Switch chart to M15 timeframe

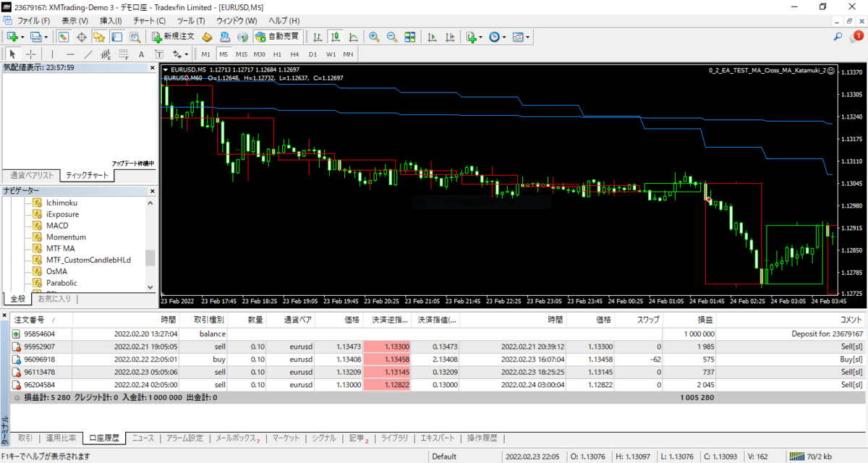point(242,54)
